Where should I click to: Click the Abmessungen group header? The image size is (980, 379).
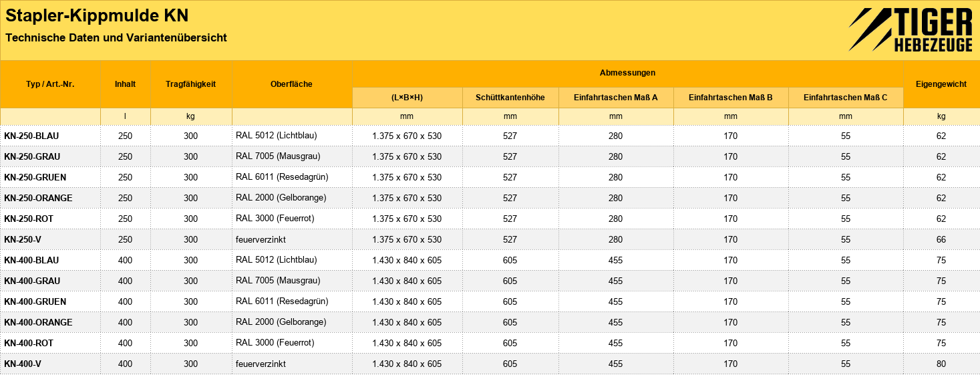(x=627, y=73)
